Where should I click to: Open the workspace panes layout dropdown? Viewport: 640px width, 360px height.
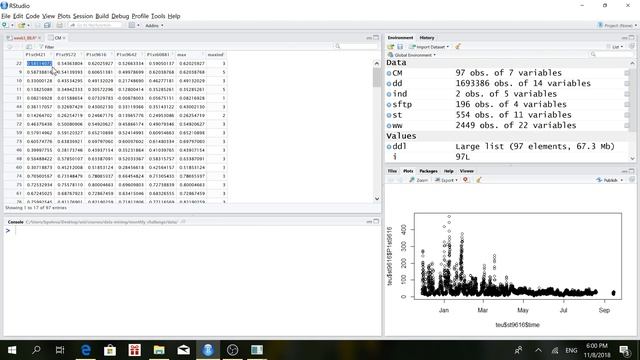[x=134, y=25]
